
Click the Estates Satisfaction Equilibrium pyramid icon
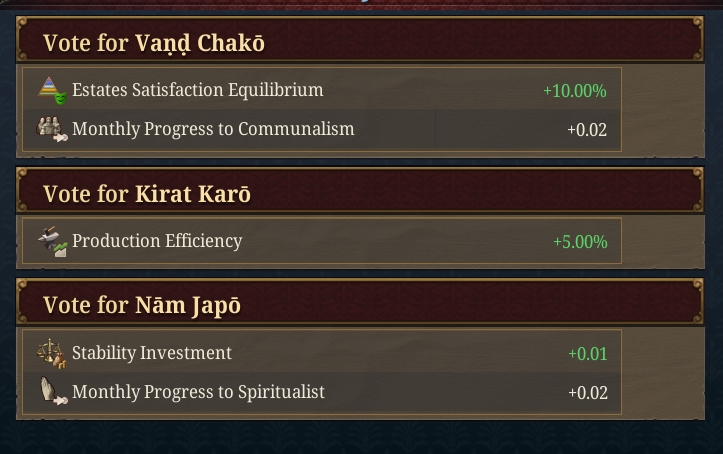point(52,90)
